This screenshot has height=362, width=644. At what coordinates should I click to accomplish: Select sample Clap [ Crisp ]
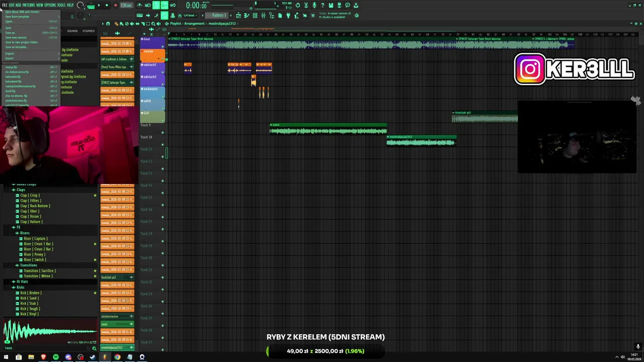(30, 195)
